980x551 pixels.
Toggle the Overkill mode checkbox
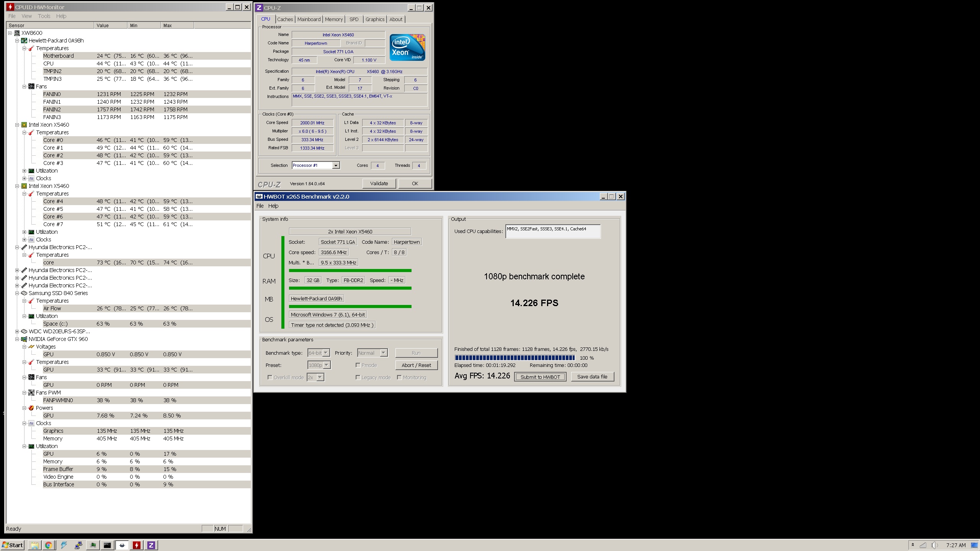270,377
